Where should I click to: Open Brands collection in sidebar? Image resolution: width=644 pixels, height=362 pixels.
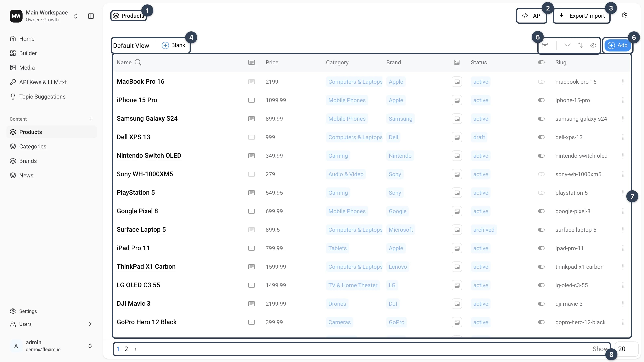tap(52, 161)
